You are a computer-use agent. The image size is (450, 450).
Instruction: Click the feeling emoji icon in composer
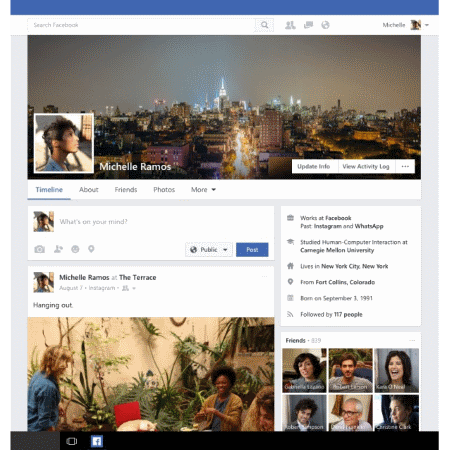coord(75,249)
